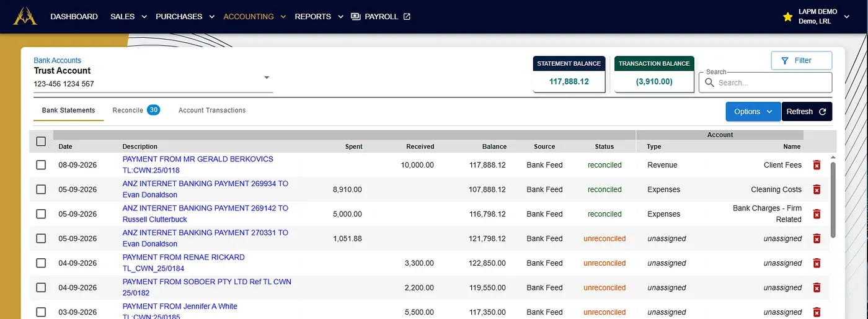Delete the 8,910.00 Evan Donaldson row
Image resolution: width=868 pixels, height=319 pixels.
[x=817, y=189]
